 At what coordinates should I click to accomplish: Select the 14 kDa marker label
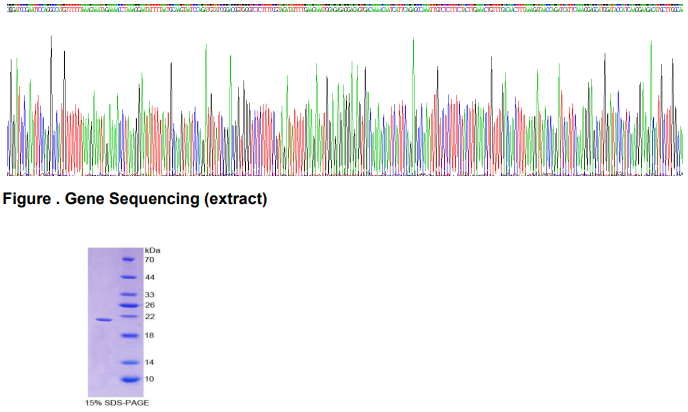click(x=150, y=362)
